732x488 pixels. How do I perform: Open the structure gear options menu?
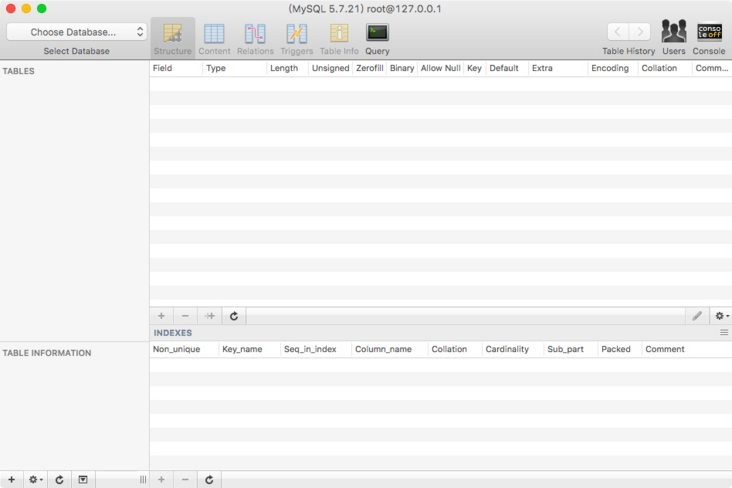click(x=721, y=316)
